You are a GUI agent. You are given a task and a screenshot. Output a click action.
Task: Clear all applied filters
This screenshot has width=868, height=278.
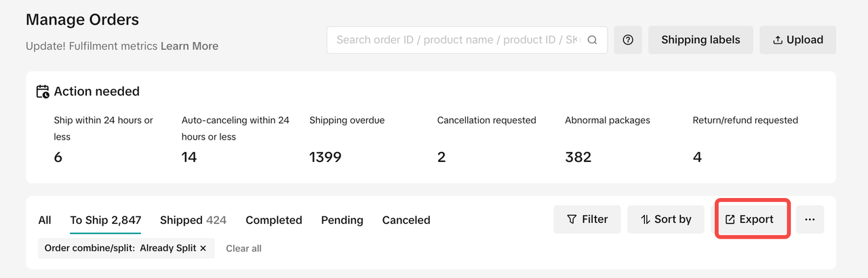tap(243, 249)
